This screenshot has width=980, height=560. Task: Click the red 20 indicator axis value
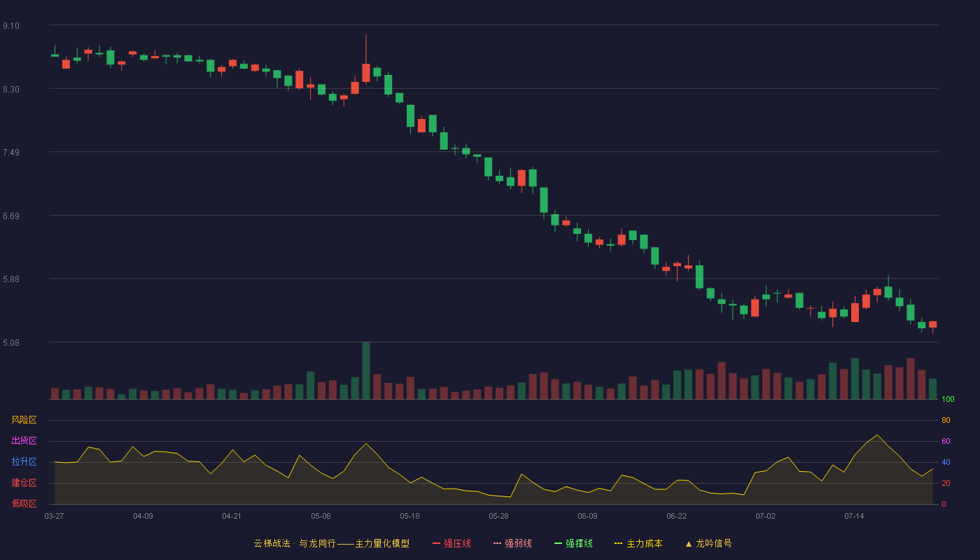[946, 483]
